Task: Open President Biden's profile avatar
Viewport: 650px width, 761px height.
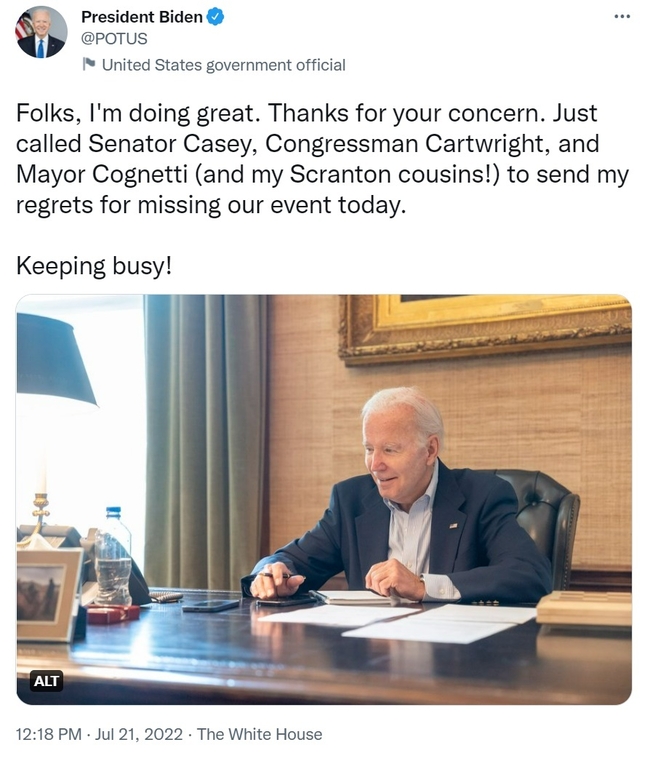Action: coord(42,33)
